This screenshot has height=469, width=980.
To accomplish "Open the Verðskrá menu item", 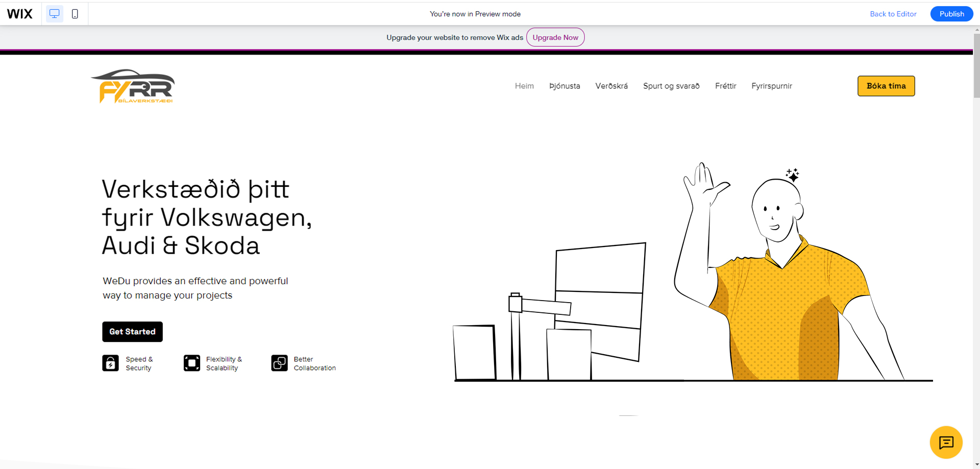I will (x=611, y=86).
